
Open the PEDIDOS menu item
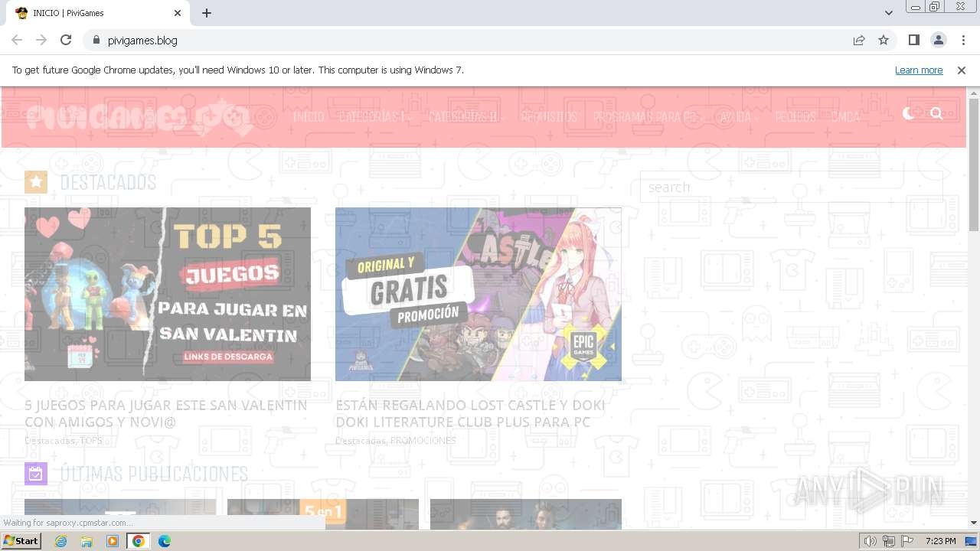point(795,117)
